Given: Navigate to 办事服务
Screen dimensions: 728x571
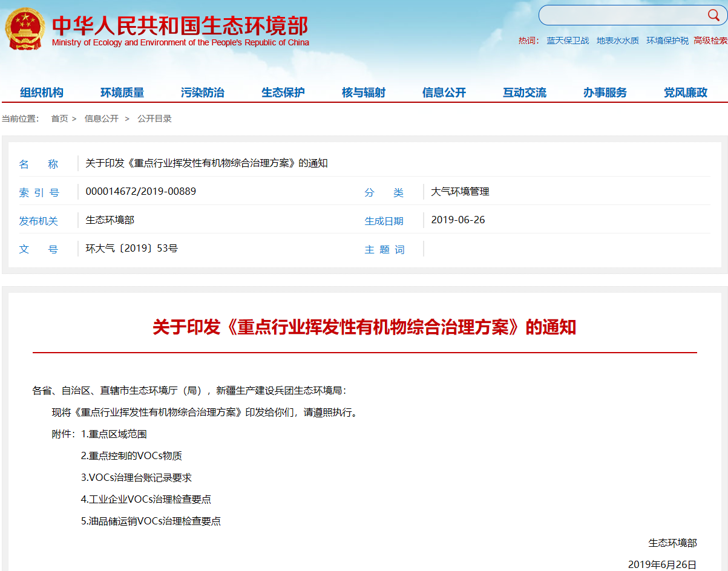Looking at the screenshot, I should [605, 93].
